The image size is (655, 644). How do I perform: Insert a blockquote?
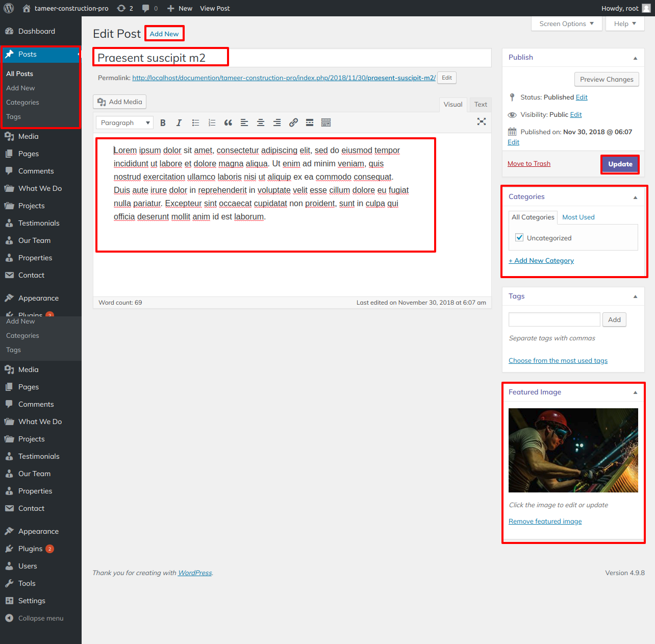pyautogui.click(x=228, y=122)
